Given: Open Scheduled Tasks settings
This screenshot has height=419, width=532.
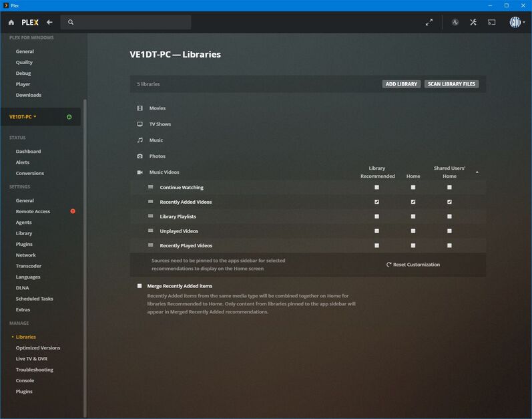Looking at the screenshot, I should tap(34, 299).
